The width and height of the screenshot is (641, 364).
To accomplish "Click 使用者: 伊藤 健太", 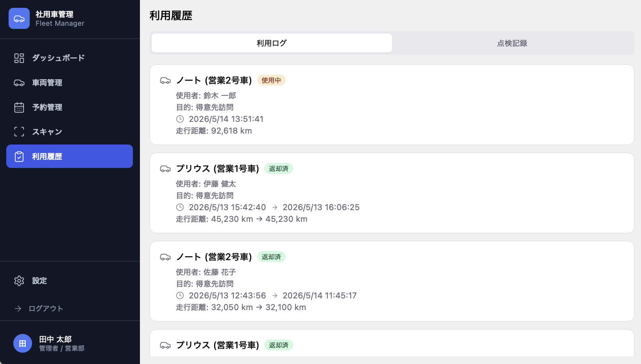I will coord(206,184).
